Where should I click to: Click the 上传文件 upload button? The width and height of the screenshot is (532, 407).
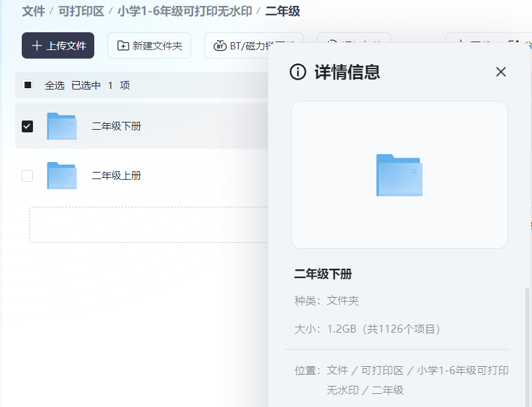point(58,45)
